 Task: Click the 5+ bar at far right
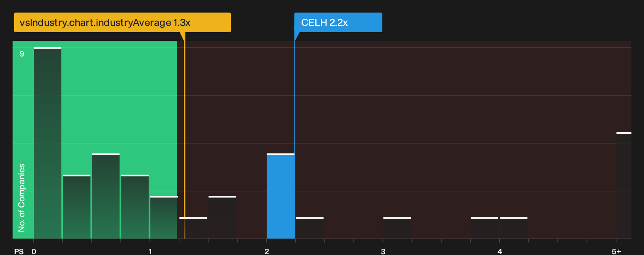[624, 186]
